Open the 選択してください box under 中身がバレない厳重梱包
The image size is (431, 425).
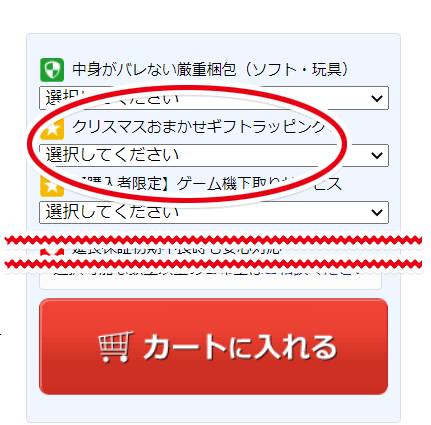(x=214, y=98)
